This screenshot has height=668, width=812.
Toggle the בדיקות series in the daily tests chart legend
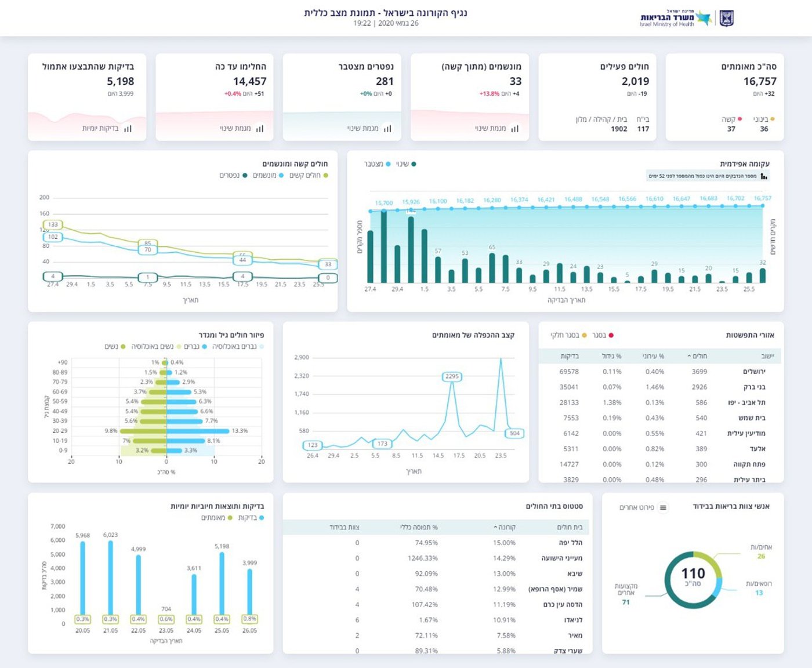click(x=251, y=518)
